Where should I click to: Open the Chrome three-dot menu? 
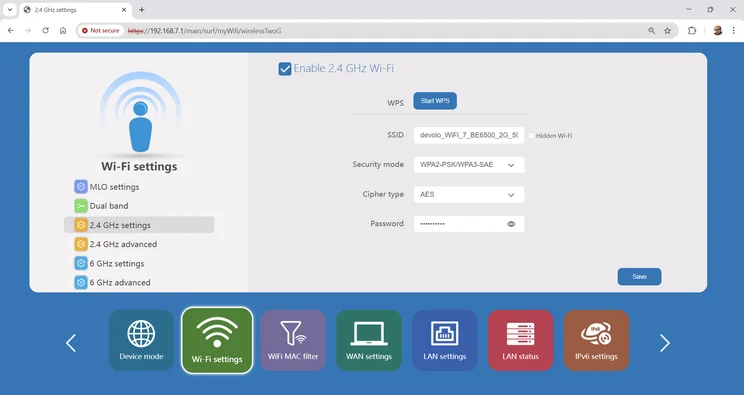(734, 30)
